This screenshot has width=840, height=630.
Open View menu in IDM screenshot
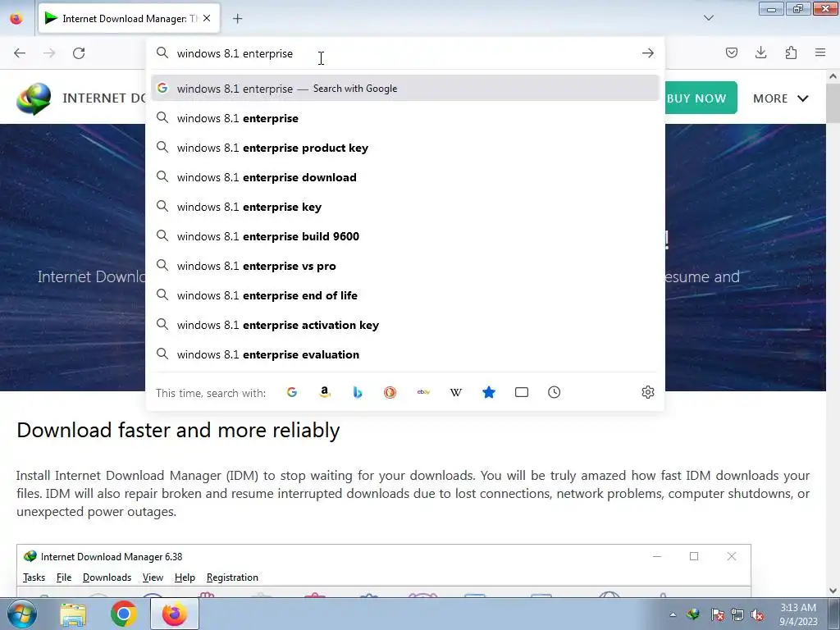coord(153,577)
